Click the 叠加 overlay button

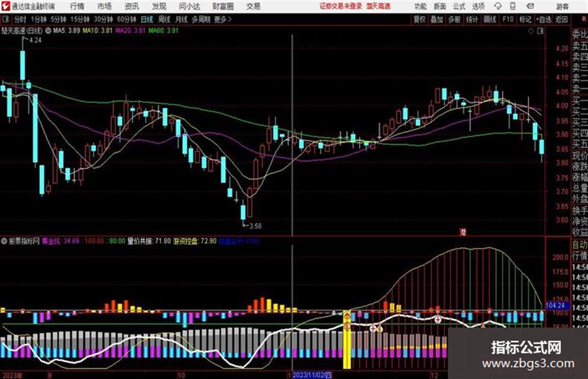(x=437, y=19)
